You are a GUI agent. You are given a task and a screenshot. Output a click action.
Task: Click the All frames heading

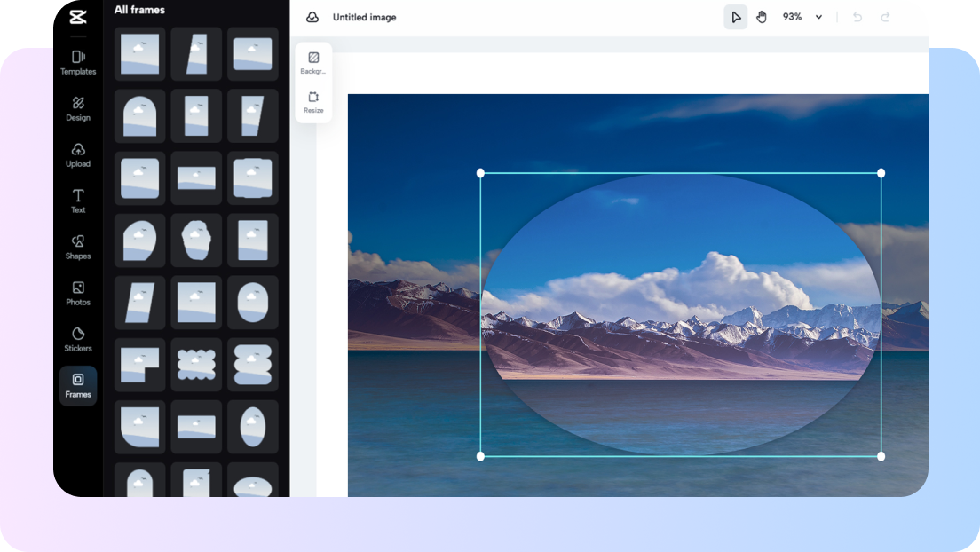point(139,10)
